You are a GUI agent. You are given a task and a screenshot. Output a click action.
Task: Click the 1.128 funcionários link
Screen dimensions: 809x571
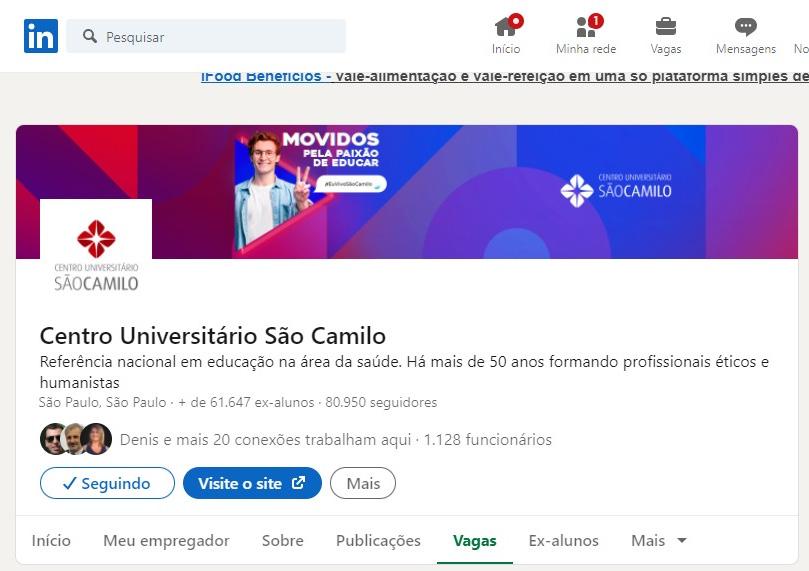[x=488, y=439]
